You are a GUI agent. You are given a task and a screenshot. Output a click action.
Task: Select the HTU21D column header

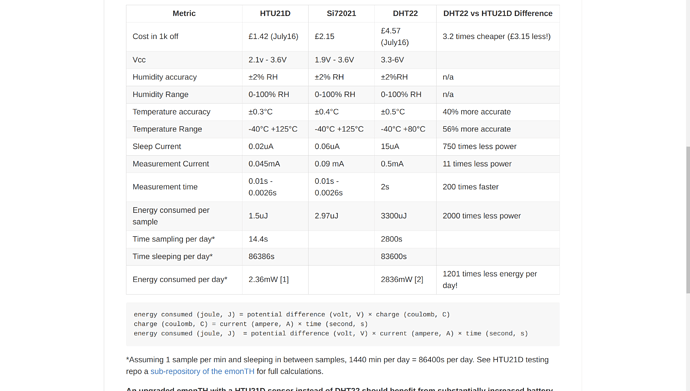(275, 14)
